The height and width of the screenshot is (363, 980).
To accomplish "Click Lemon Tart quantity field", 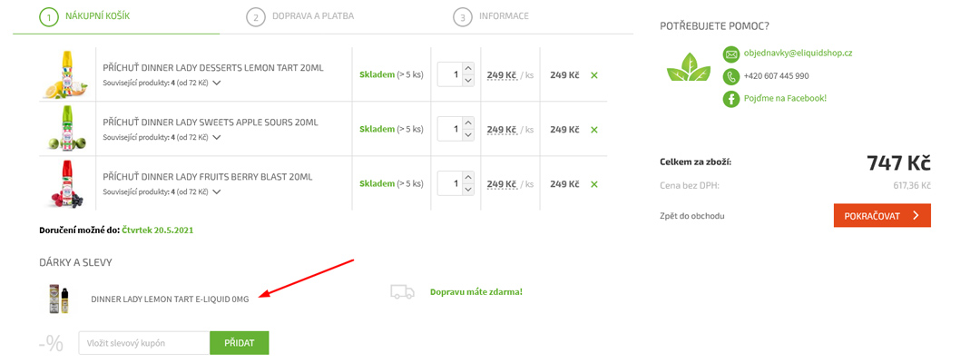I will point(450,75).
